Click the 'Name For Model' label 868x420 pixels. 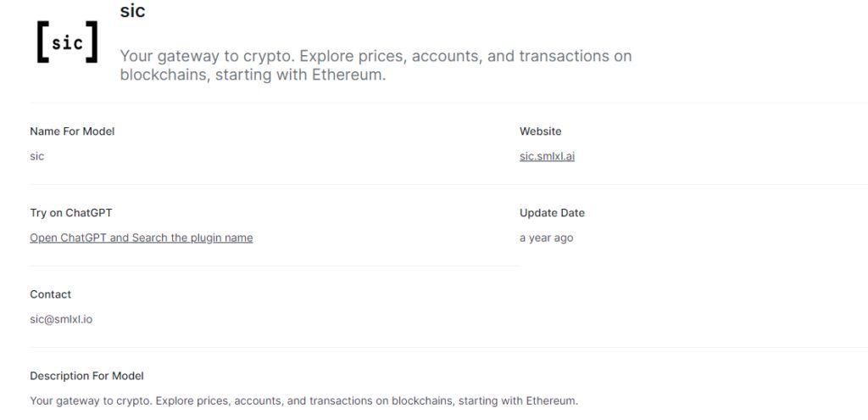72,132
